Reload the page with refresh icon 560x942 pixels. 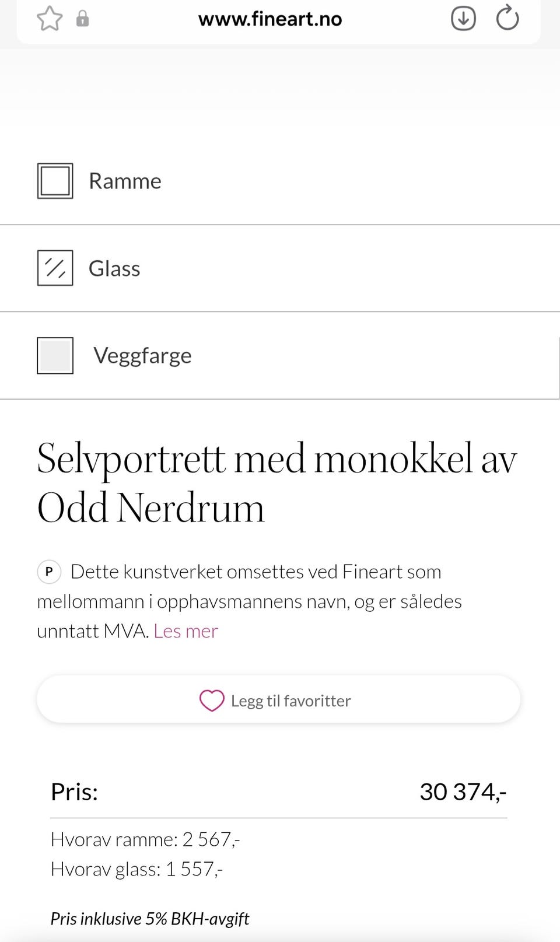[507, 18]
